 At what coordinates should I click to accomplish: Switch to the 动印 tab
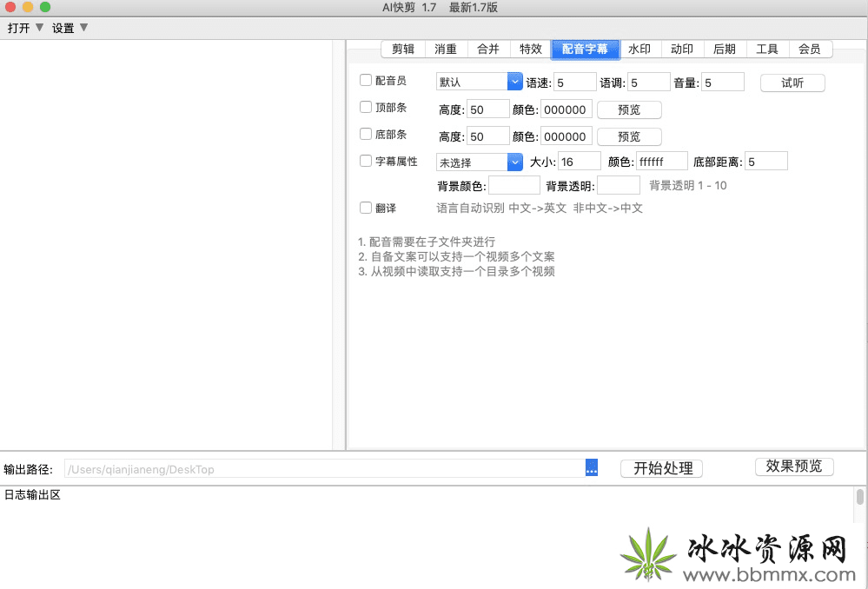682,50
